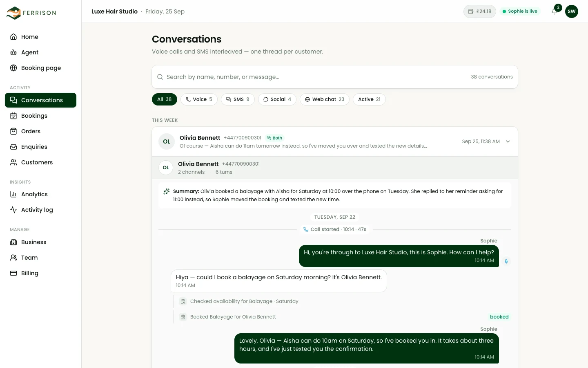Open the Billing page
This screenshot has width=588, height=368.
click(x=40, y=273)
